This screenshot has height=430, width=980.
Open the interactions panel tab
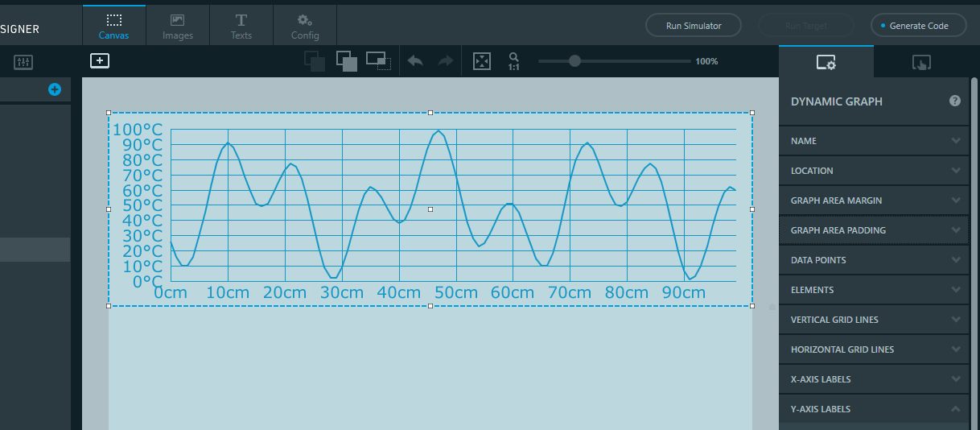tap(921, 62)
